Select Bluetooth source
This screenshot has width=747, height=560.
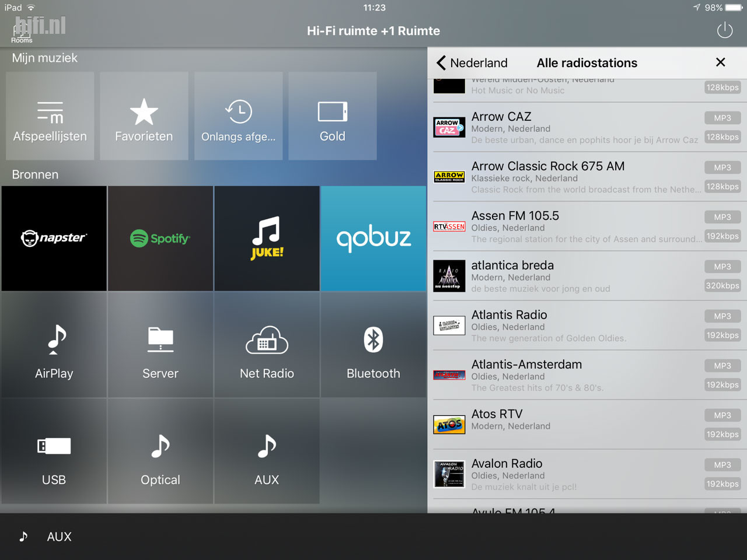(373, 345)
